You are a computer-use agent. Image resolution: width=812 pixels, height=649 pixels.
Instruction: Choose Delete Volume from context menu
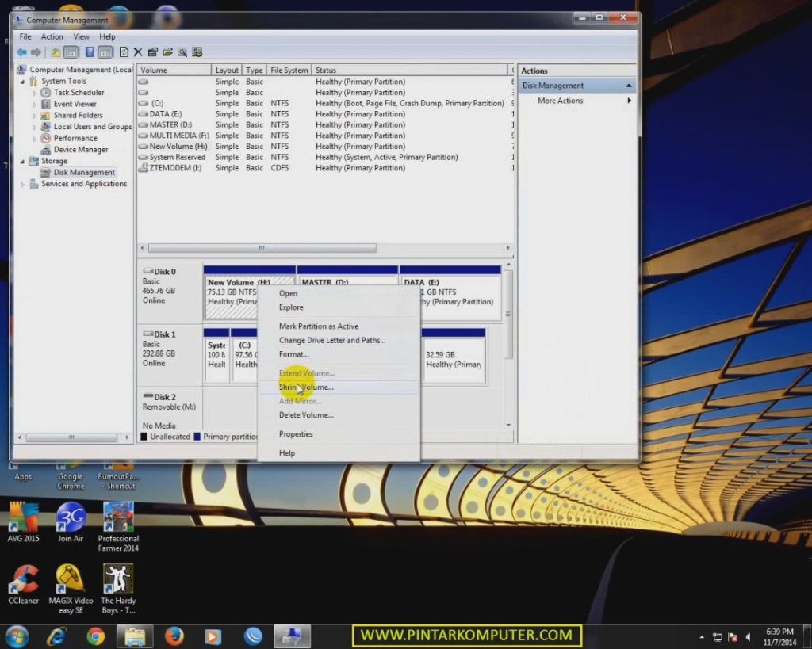click(339, 415)
